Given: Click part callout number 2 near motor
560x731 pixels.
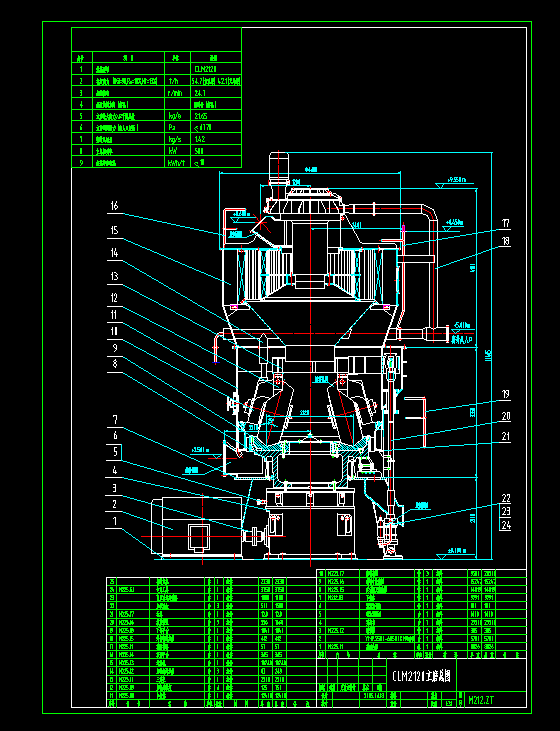Looking at the screenshot, I should coord(115,504).
